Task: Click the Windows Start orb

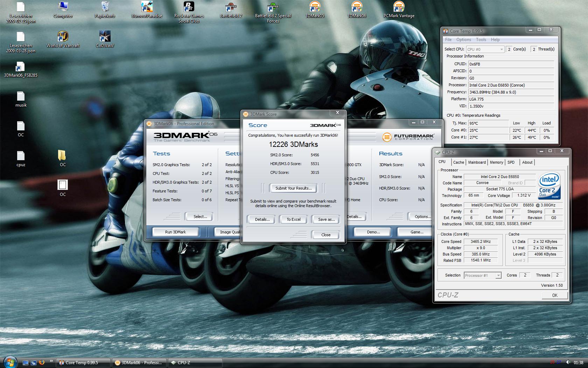Action: point(9,362)
